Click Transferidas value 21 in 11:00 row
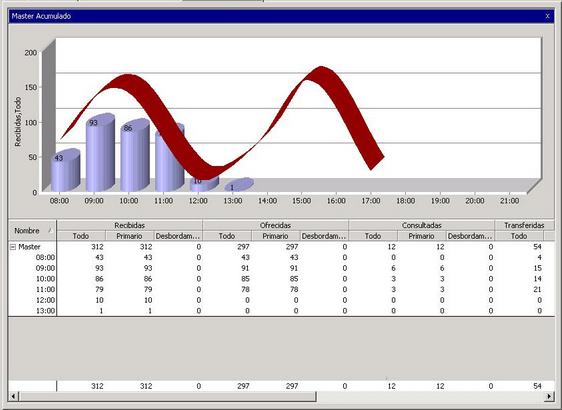The height and width of the screenshot is (410, 562). point(537,290)
